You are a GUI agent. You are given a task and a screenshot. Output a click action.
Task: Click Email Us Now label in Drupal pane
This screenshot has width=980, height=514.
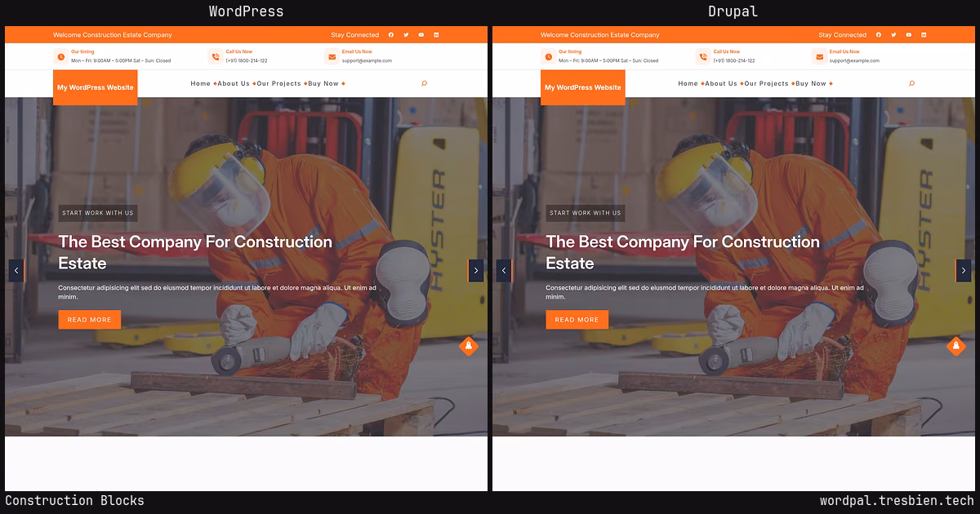click(844, 51)
